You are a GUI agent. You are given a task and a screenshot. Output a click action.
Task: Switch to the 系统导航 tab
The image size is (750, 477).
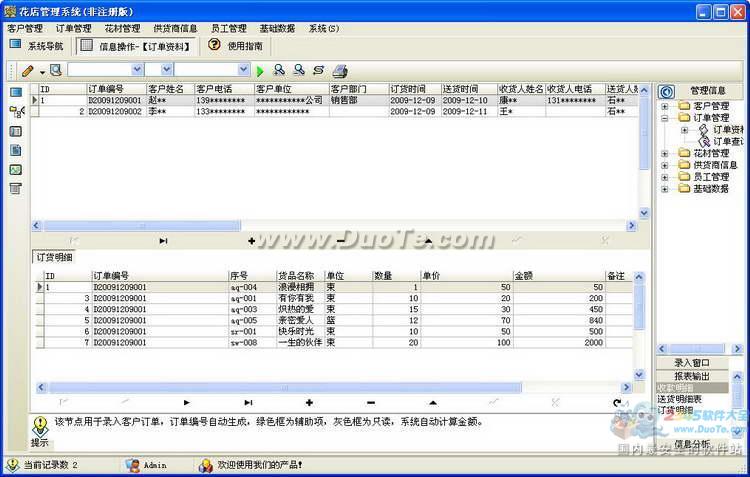pos(36,46)
